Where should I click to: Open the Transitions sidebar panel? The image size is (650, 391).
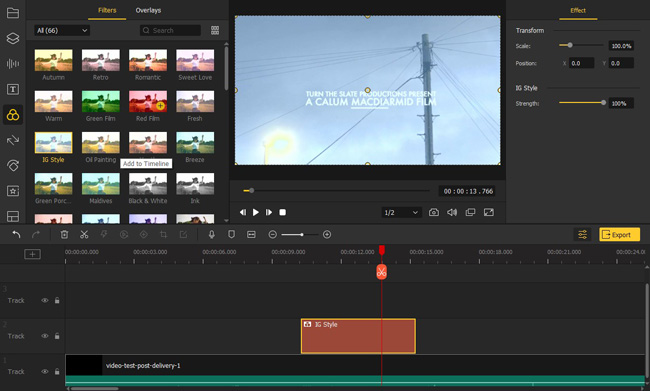coord(13,140)
